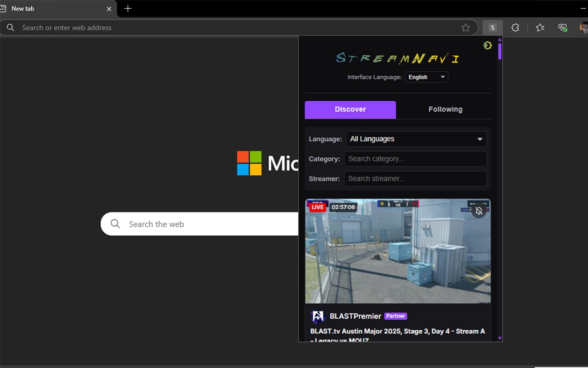The width and height of the screenshot is (588, 368).
Task: Click the browser profile avatar
Action: click(x=584, y=28)
